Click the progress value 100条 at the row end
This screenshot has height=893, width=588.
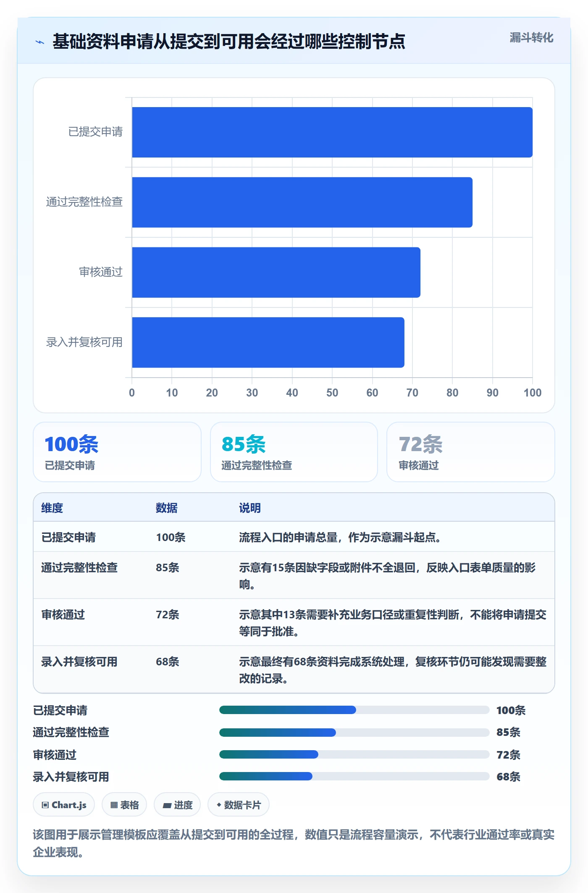point(511,710)
